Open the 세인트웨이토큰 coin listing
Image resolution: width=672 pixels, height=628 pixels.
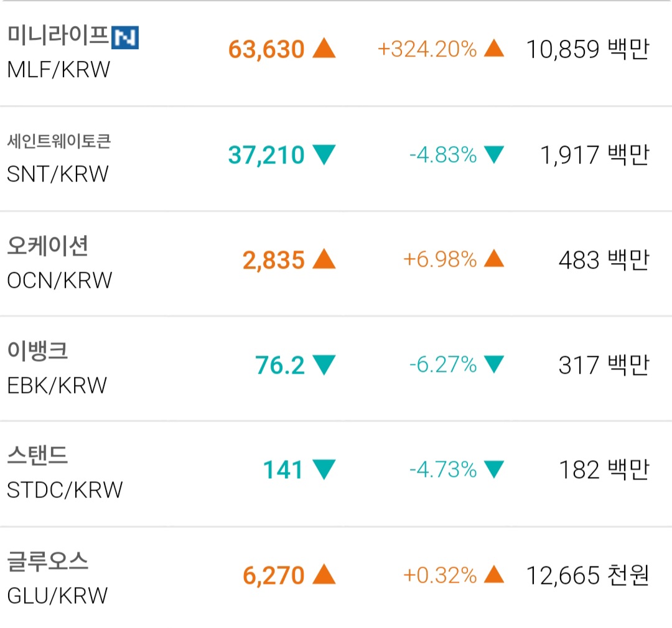(59, 142)
